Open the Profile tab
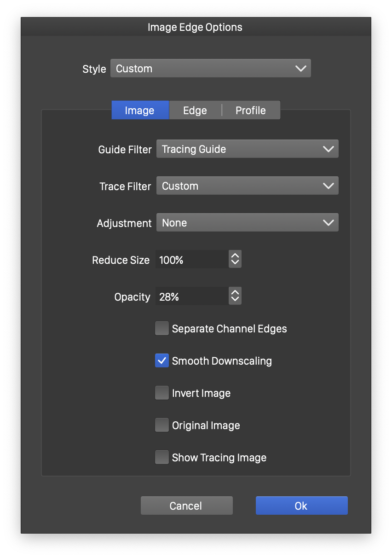This screenshot has width=392, height=558. tap(251, 110)
